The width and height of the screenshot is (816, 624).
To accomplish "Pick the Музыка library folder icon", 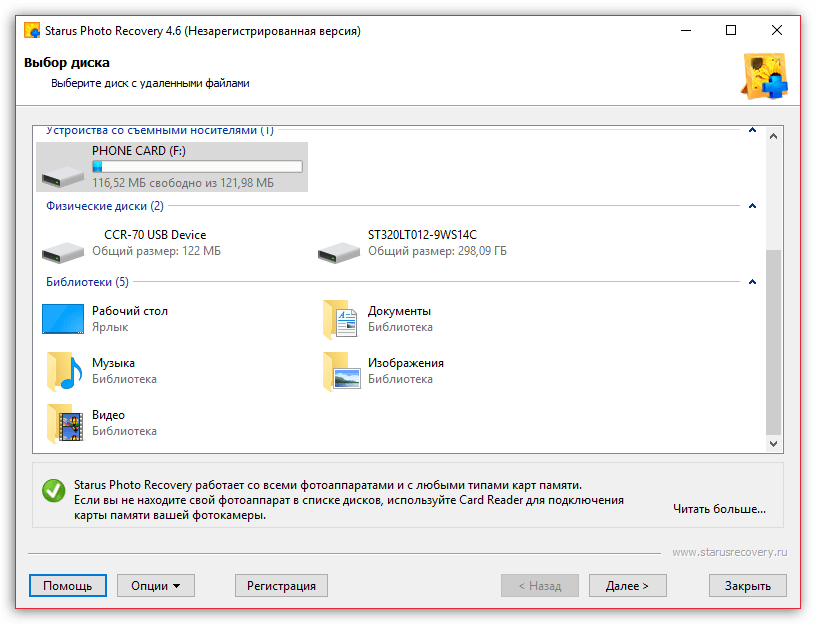I will 62,371.
